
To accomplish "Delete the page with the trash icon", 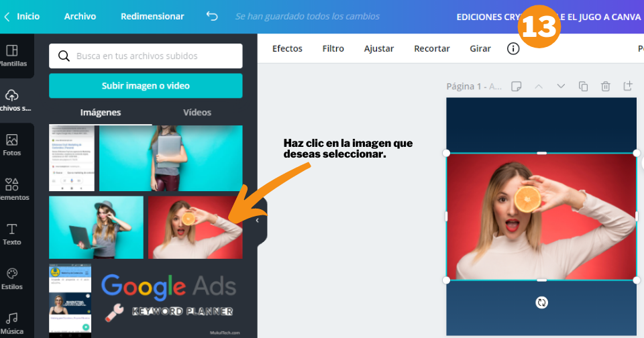I will coord(605,87).
